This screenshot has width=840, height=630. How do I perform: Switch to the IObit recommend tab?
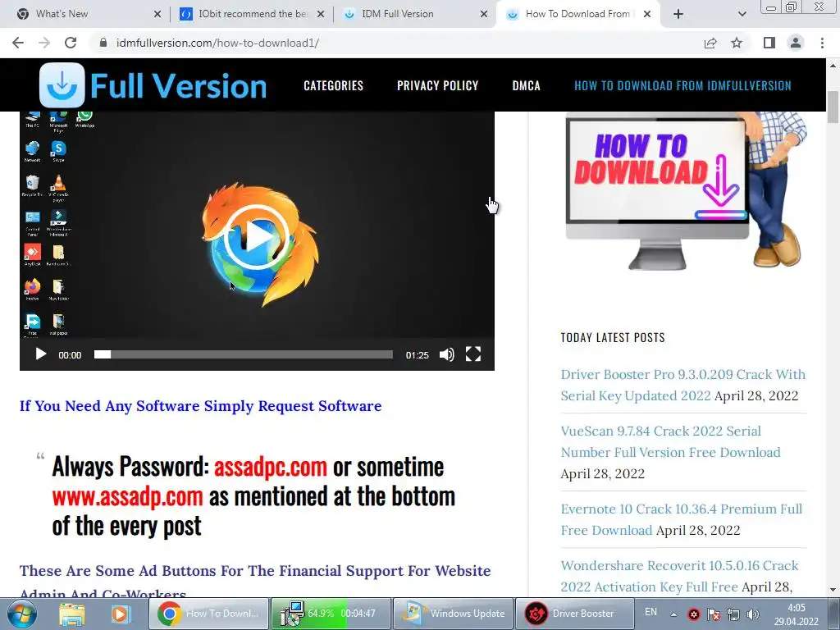(253, 14)
